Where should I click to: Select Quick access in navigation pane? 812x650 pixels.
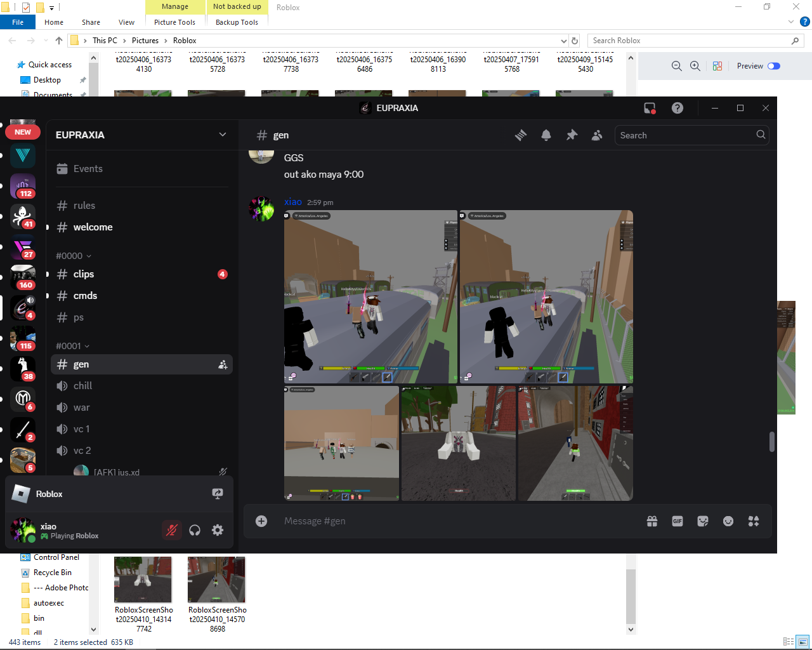pyautogui.click(x=50, y=65)
